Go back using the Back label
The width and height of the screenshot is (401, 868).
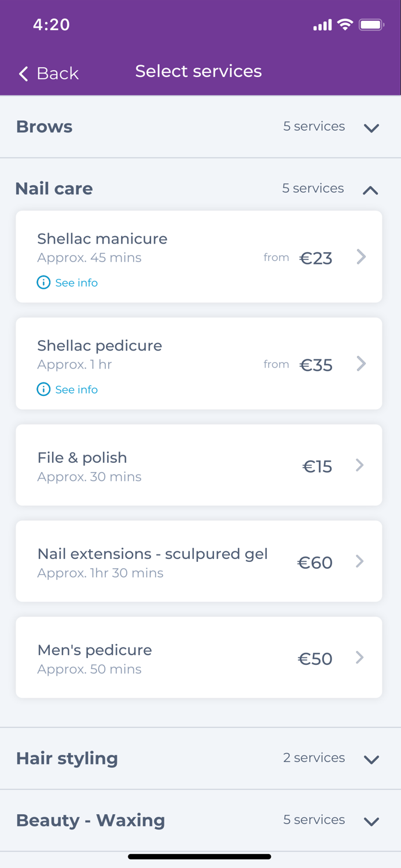[57, 73]
